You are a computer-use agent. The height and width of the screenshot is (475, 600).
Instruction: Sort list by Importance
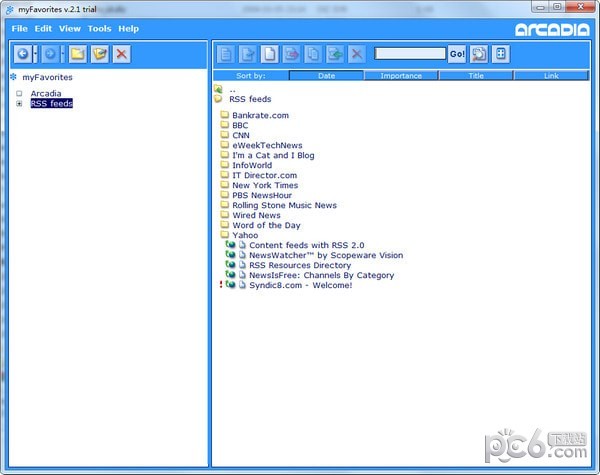(x=401, y=75)
